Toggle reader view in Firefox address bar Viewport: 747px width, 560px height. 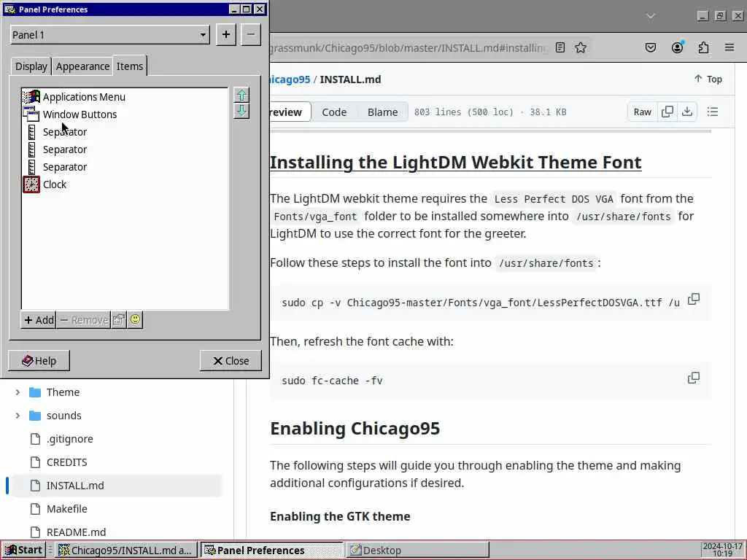pyautogui.click(x=560, y=47)
